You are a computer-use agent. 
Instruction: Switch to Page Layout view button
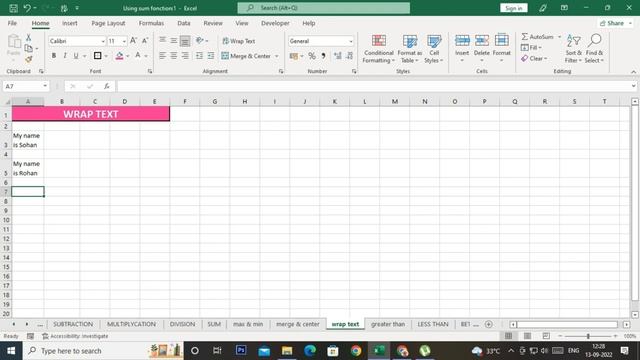point(527,336)
